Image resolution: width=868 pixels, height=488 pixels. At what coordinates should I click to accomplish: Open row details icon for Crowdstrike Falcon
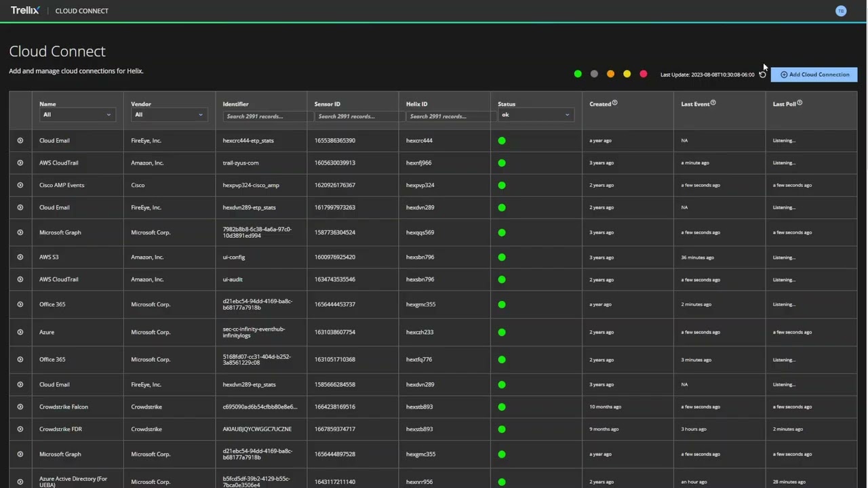coord(20,407)
